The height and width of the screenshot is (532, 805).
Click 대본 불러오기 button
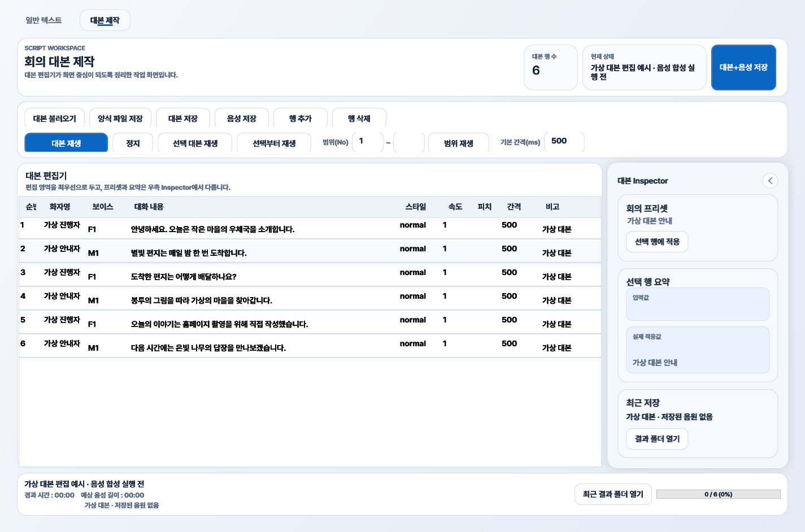(55, 119)
